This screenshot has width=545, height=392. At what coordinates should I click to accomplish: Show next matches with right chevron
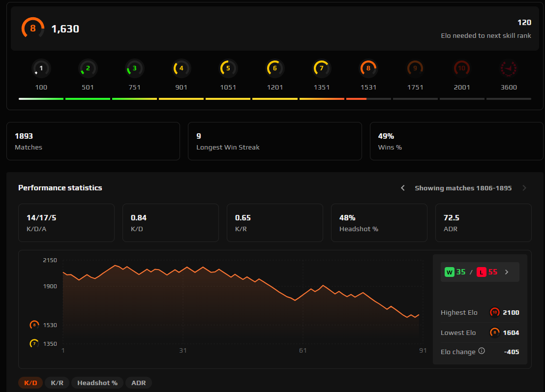coord(524,188)
